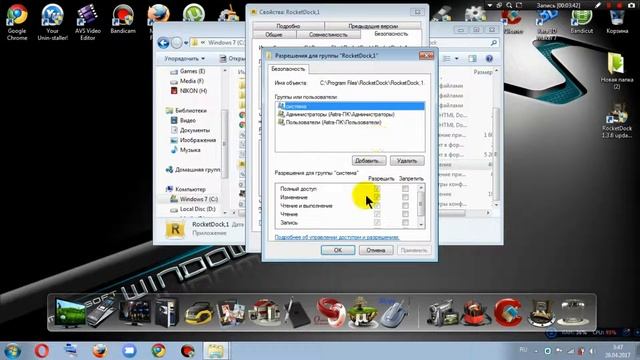Viewport: 640px width, 360px height.
Task: Open Chrome from the Windows taskbar
Action: [x=158, y=351]
